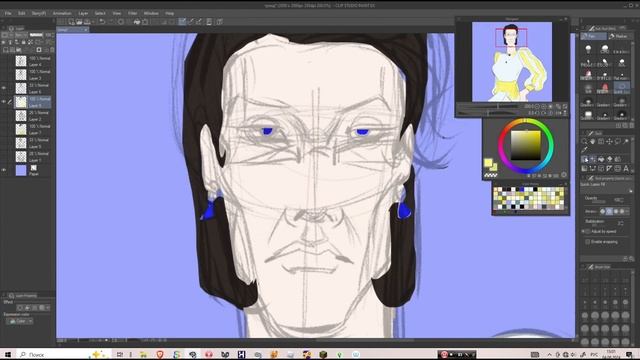Open the Layer menu
This screenshot has width=640, height=360.
coord(83,13)
